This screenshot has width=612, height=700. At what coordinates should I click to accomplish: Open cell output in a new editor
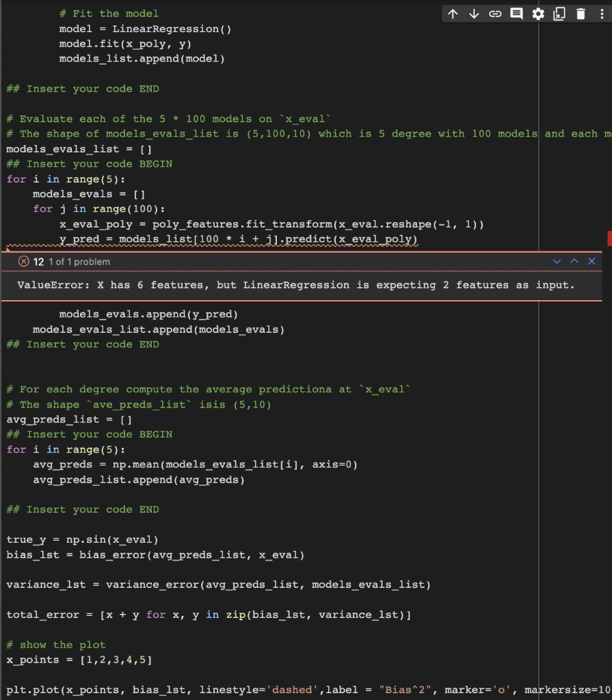(x=559, y=13)
